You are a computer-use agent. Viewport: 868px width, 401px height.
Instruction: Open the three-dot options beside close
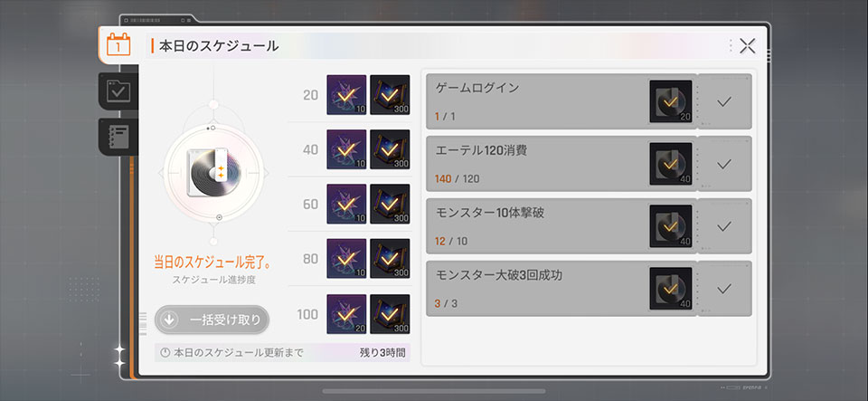[x=730, y=46]
